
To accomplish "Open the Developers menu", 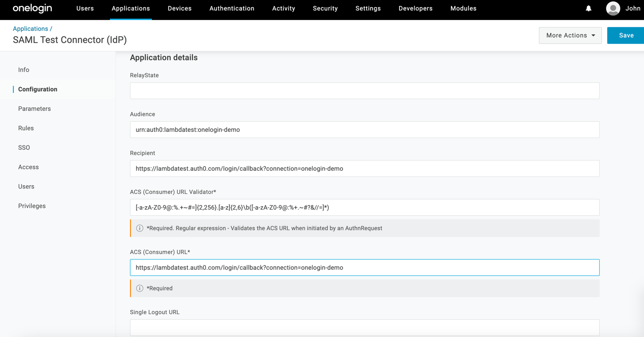I will [415, 8].
